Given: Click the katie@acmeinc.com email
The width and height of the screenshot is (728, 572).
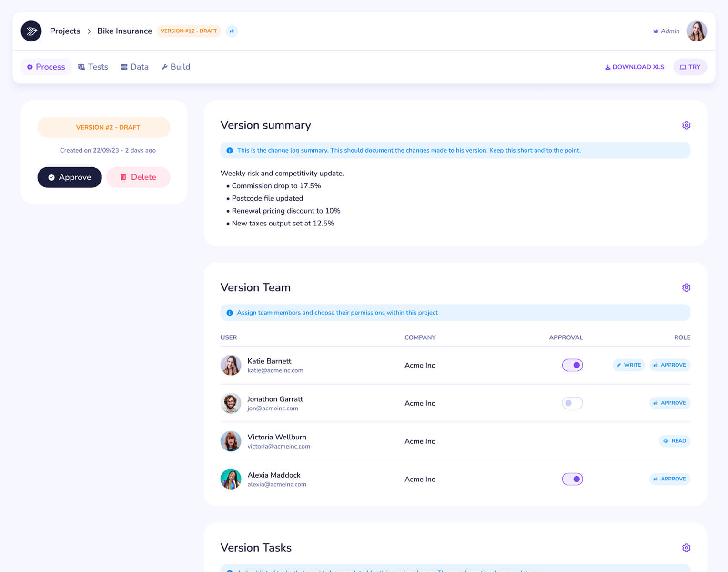Looking at the screenshot, I should [x=275, y=370].
